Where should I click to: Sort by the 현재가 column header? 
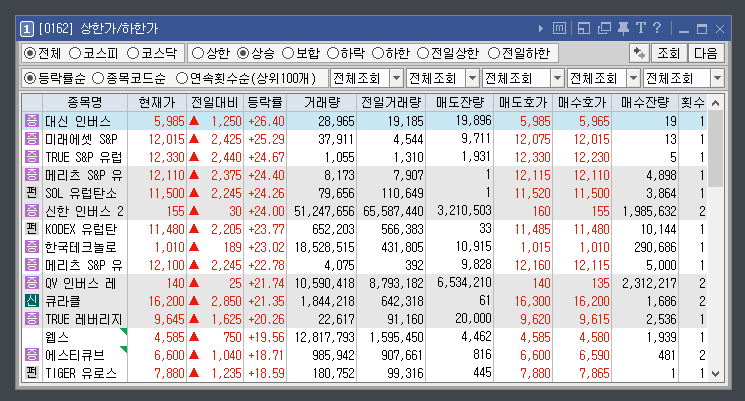tap(157, 103)
